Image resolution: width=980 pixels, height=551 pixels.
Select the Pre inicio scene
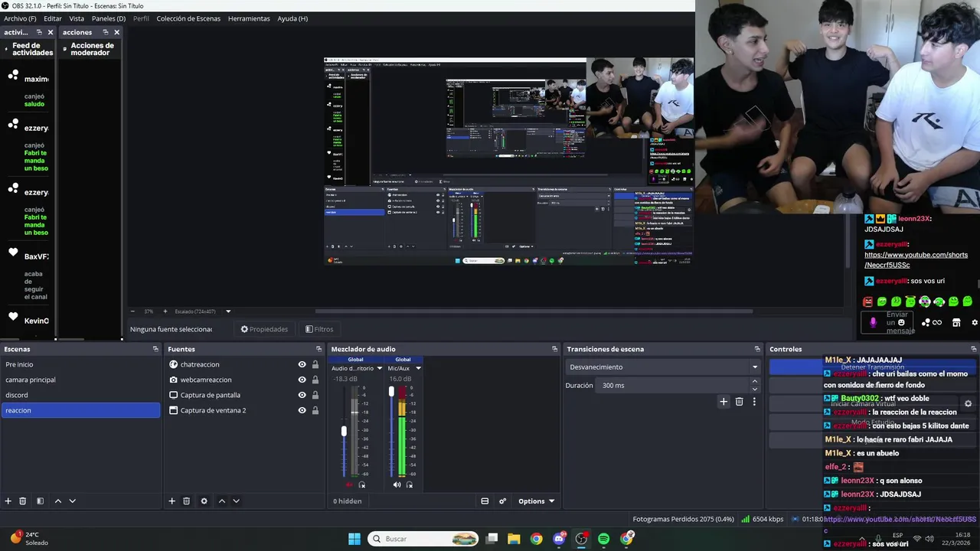click(80, 364)
